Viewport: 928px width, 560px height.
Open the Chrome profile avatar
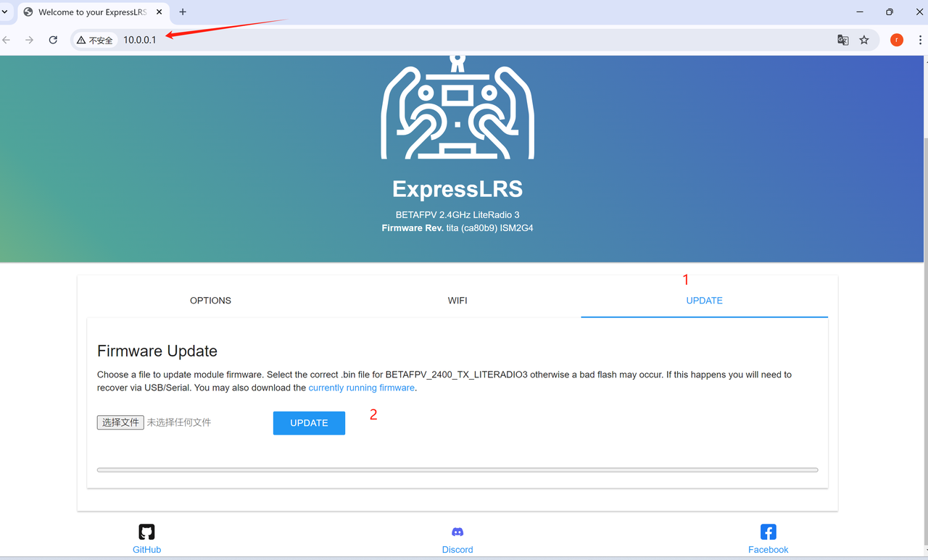click(x=897, y=40)
